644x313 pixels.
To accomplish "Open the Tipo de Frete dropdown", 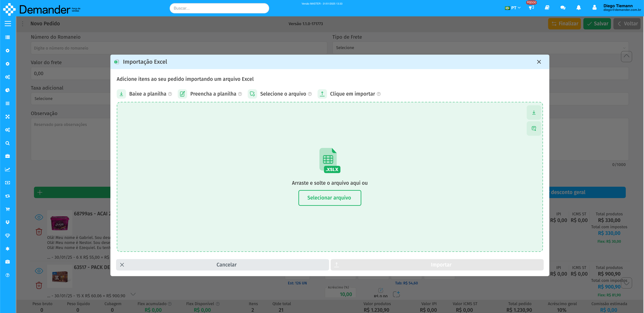I will (480, 48).
